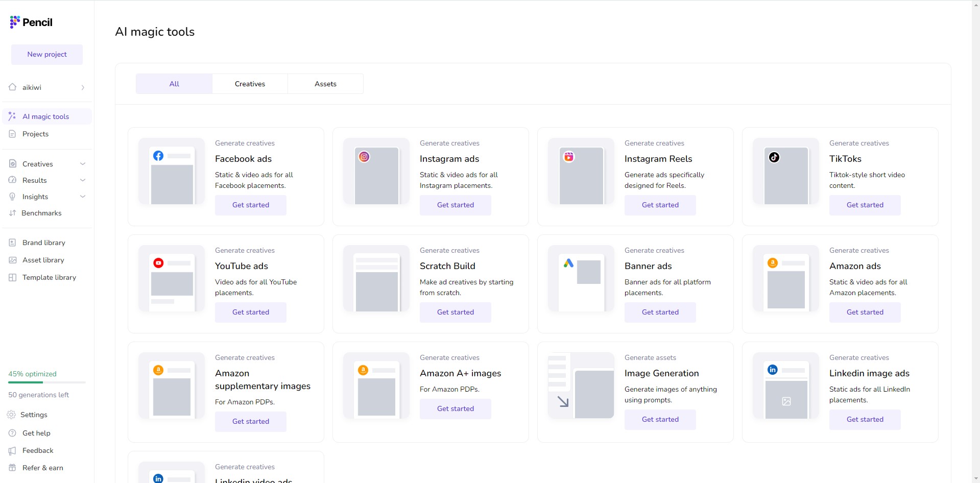
Task: Click the Feedback megaphone icon
Action: [12, 450]
